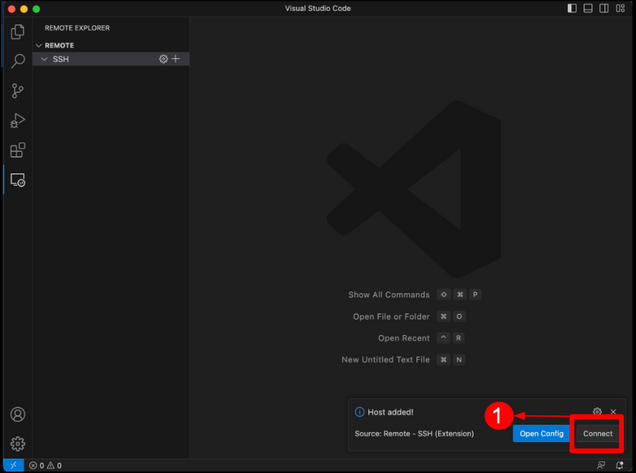Click the Source: Remote - SSH (Extension) text
Screen dimensions: 636x473
click(414, 434)
